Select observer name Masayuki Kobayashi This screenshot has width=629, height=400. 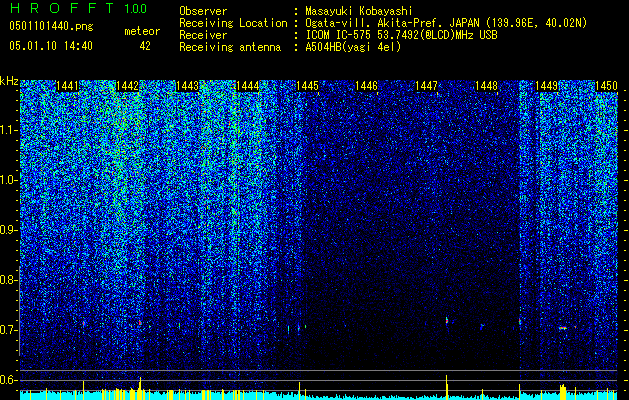[x=359, y=11]
